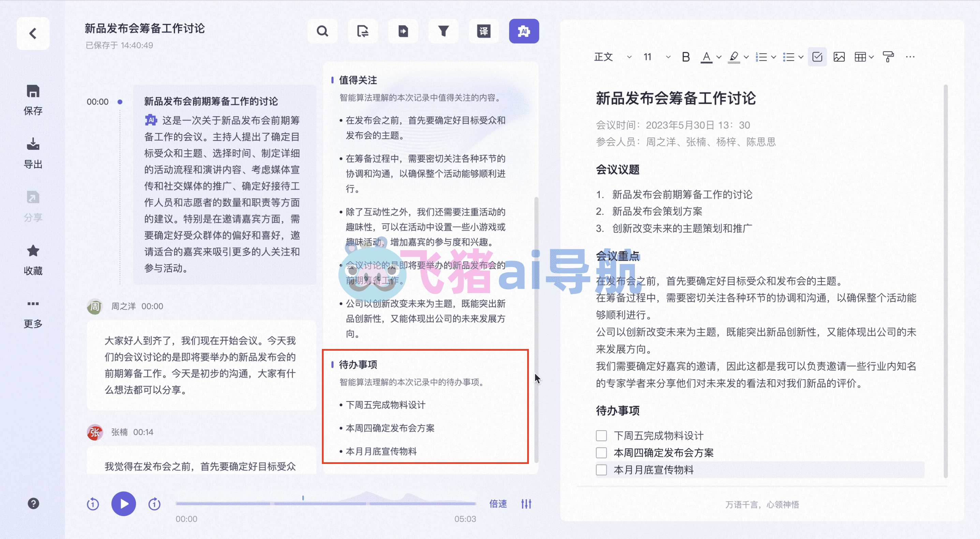Click the insert table icon
Screen dimensions: 980x539
pyautogui.click(x=860, y=57)
